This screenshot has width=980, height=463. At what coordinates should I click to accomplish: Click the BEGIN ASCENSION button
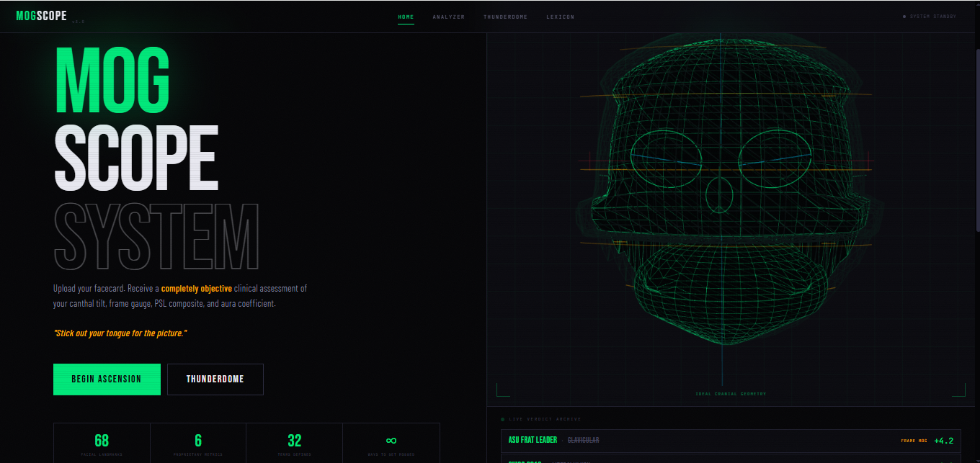pyautogui.click(x=107, y=379)
